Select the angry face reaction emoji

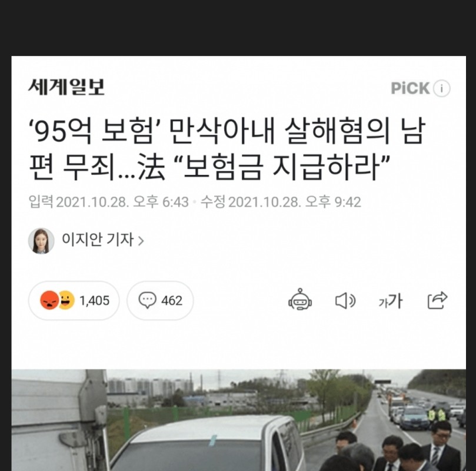tap(49, 300)
